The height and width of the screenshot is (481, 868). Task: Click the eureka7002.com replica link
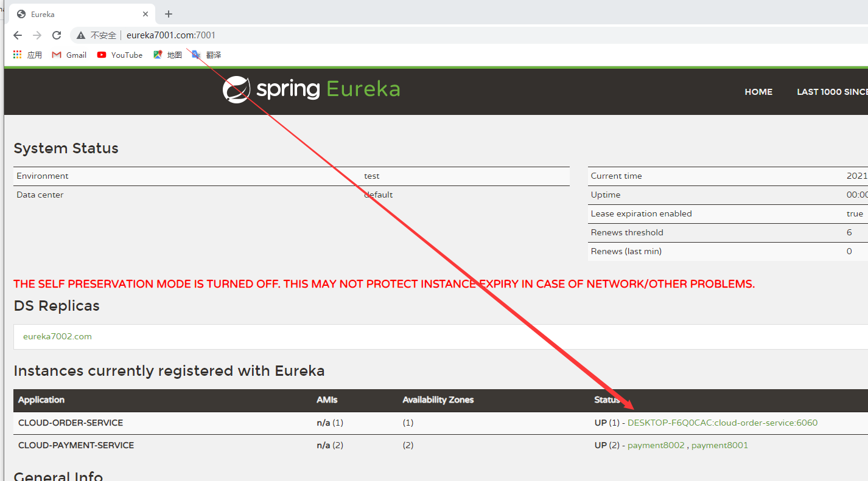(57, 336)
